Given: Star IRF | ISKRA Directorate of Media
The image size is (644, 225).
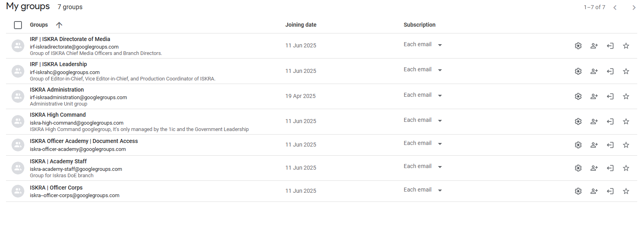Looking at the screenshot, I should [626, 46].
